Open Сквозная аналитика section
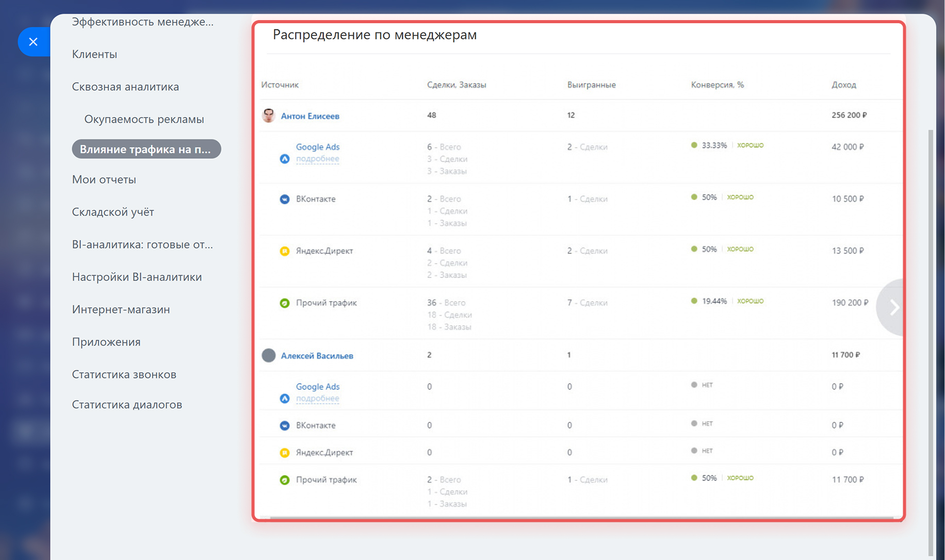Viewport: 945px width, 560px height. 125,87
